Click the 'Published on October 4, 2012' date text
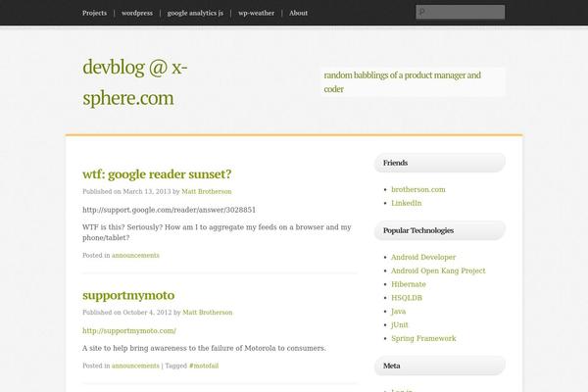Screen dimensions: 588x392 point(126,312)
